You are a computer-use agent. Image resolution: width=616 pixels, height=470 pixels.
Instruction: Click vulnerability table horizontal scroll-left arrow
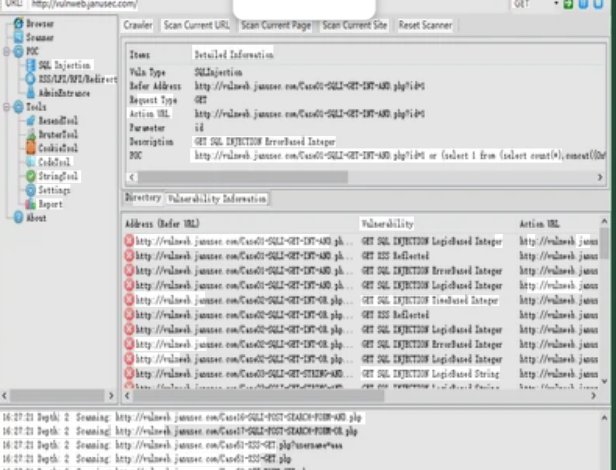pos(127,396)
